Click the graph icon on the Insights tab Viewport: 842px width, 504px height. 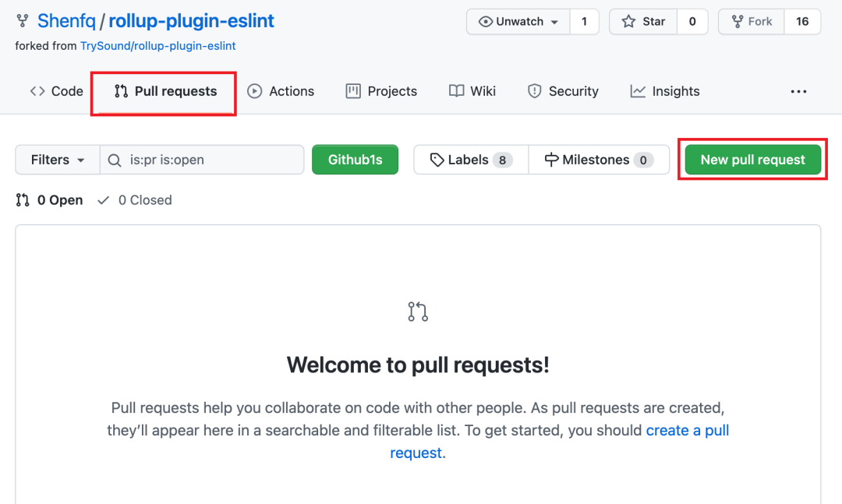click(638, 91)
